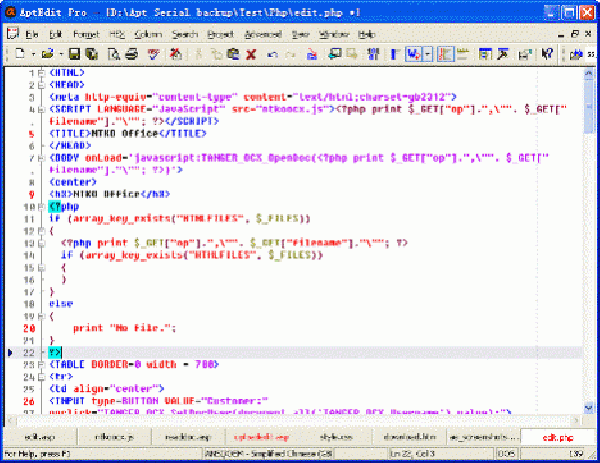Open the dropdown arrow beside New icon
Image resolution: width=600 pixels, height=463 pixels.
[x=32, y=53]
